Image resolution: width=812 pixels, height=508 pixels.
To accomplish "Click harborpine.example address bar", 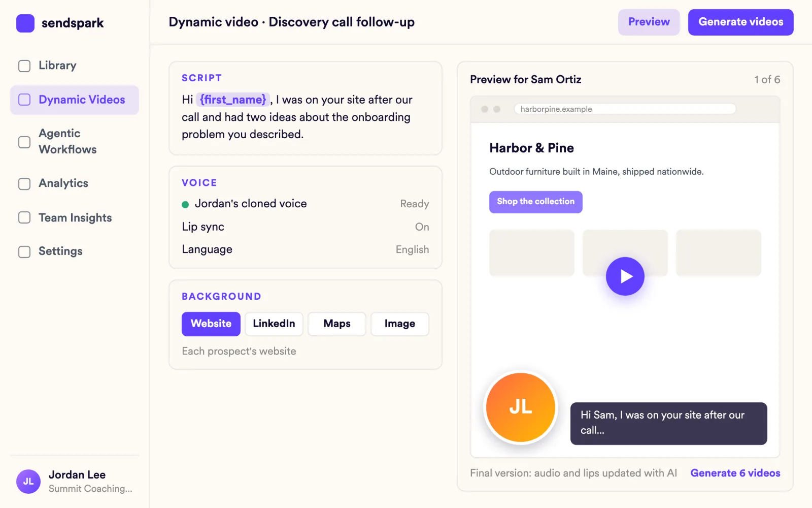I will [x=625, y=109].
